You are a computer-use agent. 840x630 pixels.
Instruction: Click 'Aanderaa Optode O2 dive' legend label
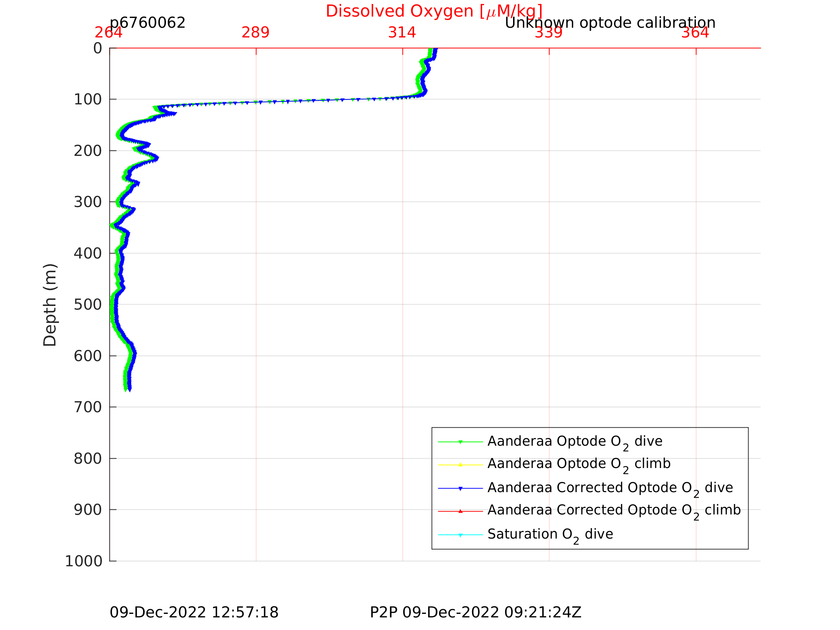[575, 441]
